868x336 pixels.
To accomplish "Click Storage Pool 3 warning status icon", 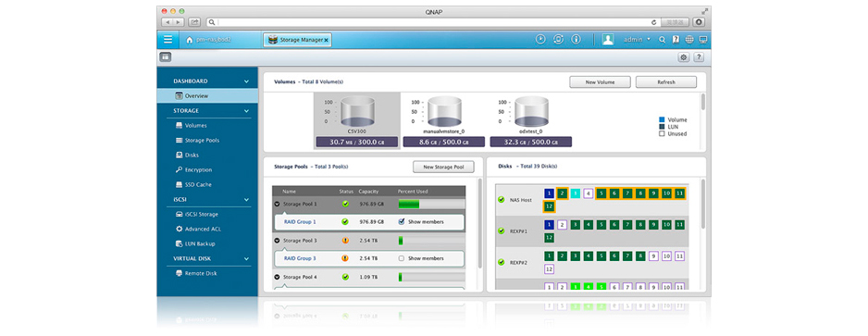I will tap(345, 241).
